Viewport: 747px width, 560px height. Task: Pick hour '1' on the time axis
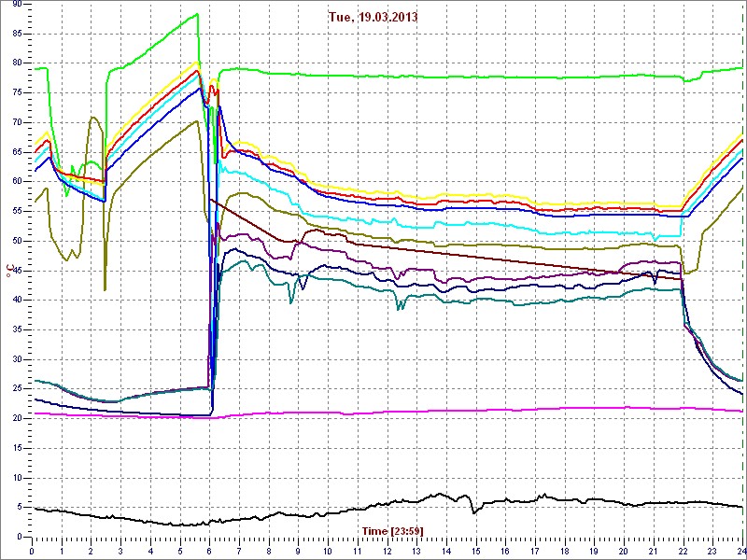coord(62,552)
